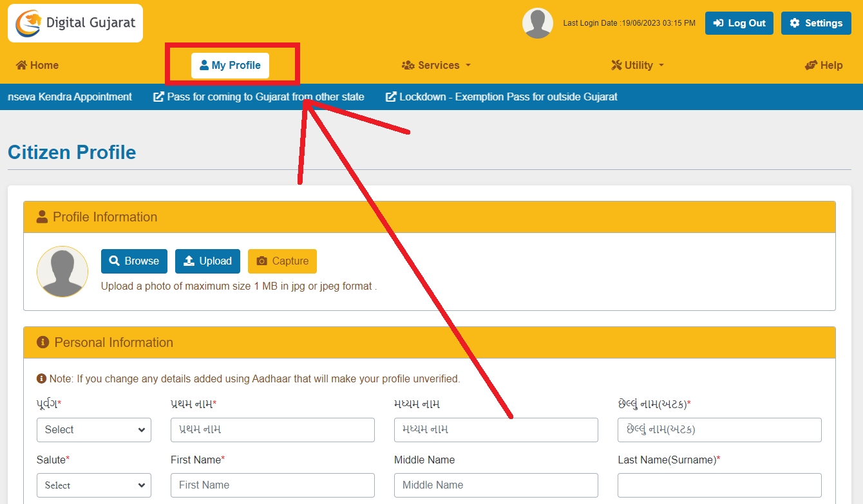This screenshot has height=504, width=863.
Task: Focus the Middle Name input field
Action: [x=496, y=485]
